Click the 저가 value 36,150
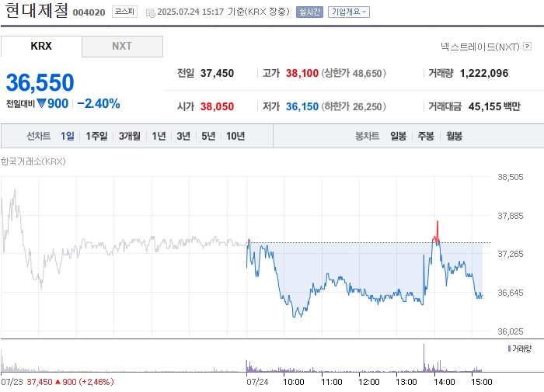 (x=302, y=106)
